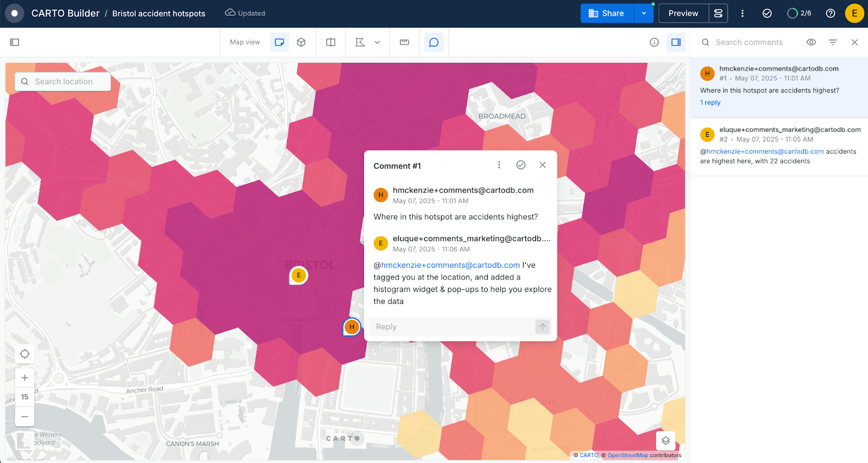The height and width of the screenshot is (463, 868).
Task: Click the hmckenzie mention link in popup
Action: coord(450,265)
